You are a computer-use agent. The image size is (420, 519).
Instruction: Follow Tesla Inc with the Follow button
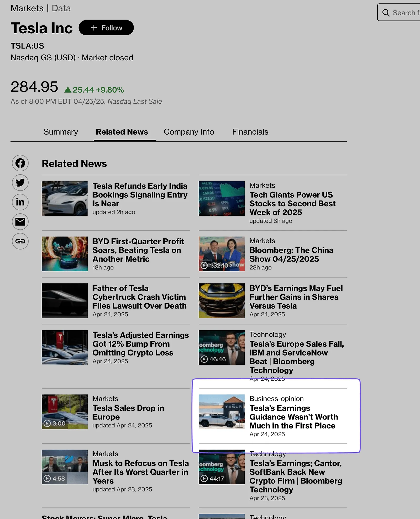tap(106, 28)
